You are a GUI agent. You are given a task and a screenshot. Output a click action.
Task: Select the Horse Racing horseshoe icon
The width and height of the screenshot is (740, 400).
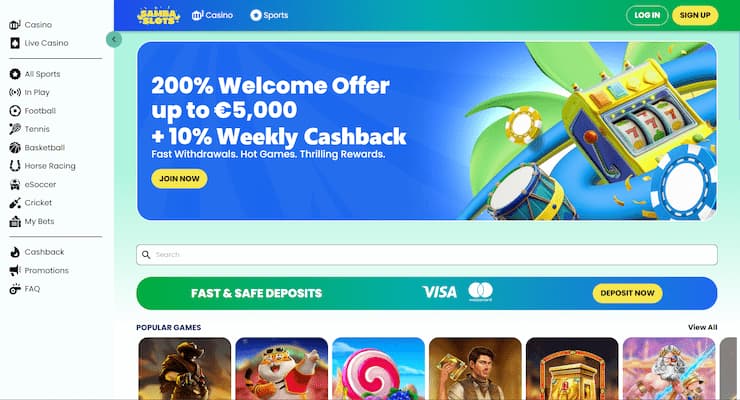point(15,166)
